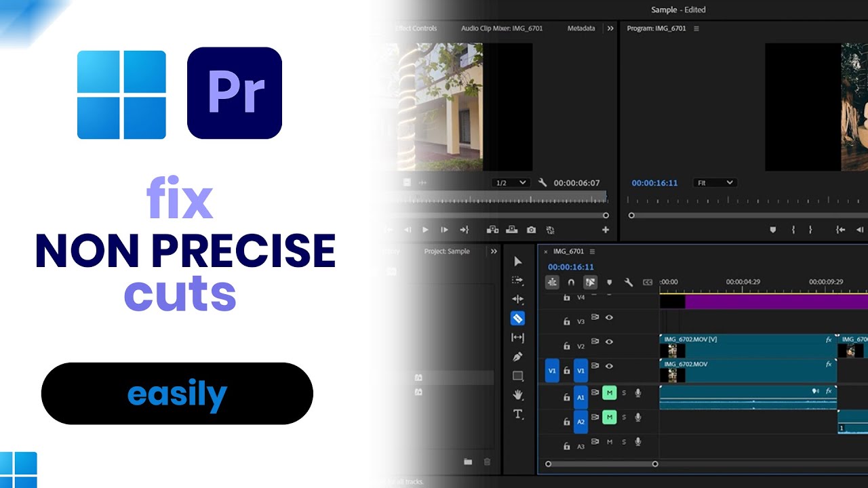Unmute track A1
The height and width of the screenshot is (488, 868).
point(609,392)
